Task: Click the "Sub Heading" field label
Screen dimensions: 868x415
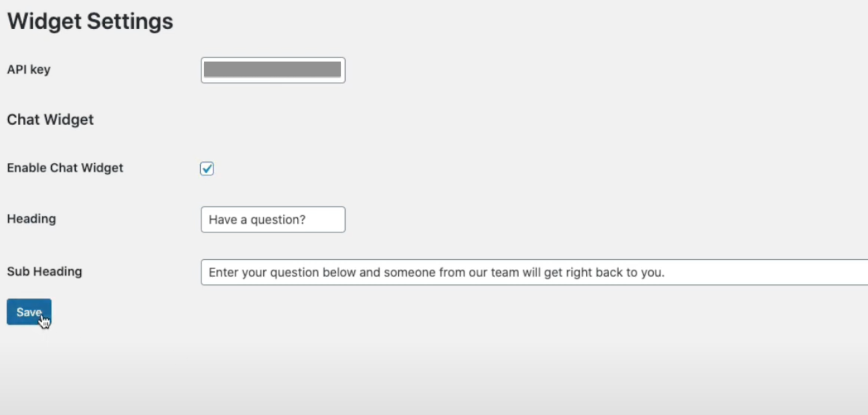Action: [44, 271]
